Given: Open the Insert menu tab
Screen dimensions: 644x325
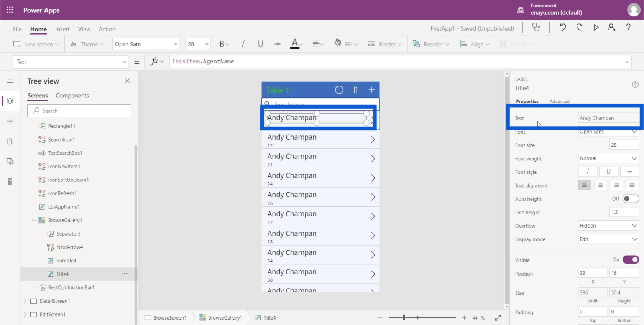Looking at the screenshot, I should (62, 29).
